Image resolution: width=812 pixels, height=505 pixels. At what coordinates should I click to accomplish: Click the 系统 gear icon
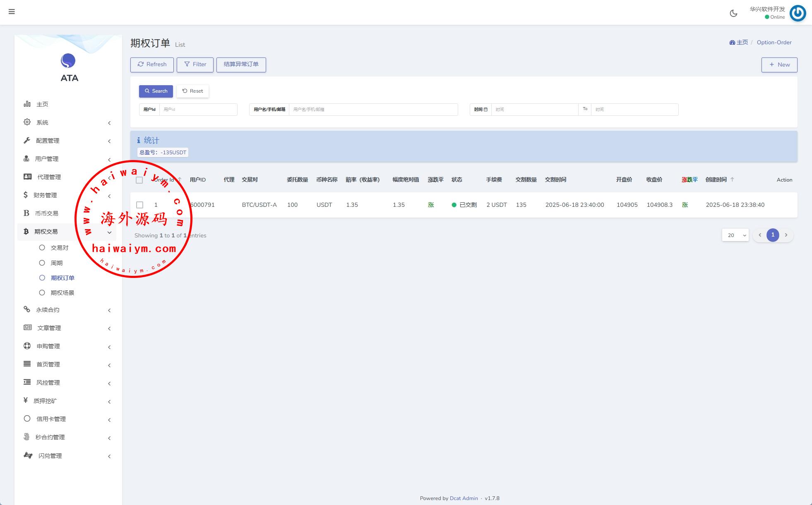27,122
